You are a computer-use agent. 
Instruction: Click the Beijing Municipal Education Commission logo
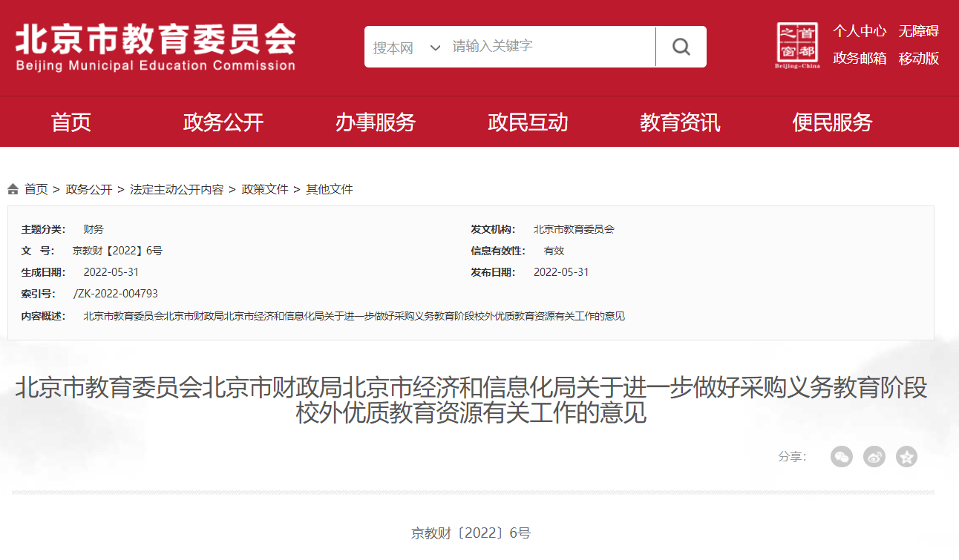(155, 47)
